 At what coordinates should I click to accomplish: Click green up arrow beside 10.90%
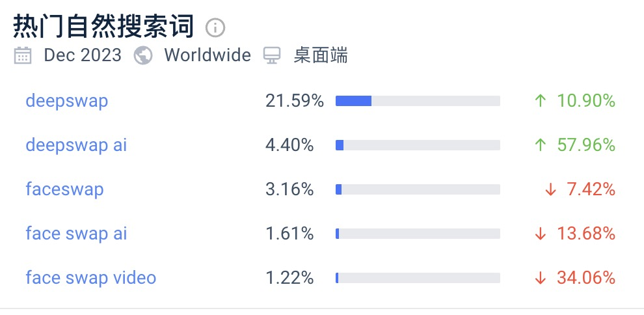(539, 101)
